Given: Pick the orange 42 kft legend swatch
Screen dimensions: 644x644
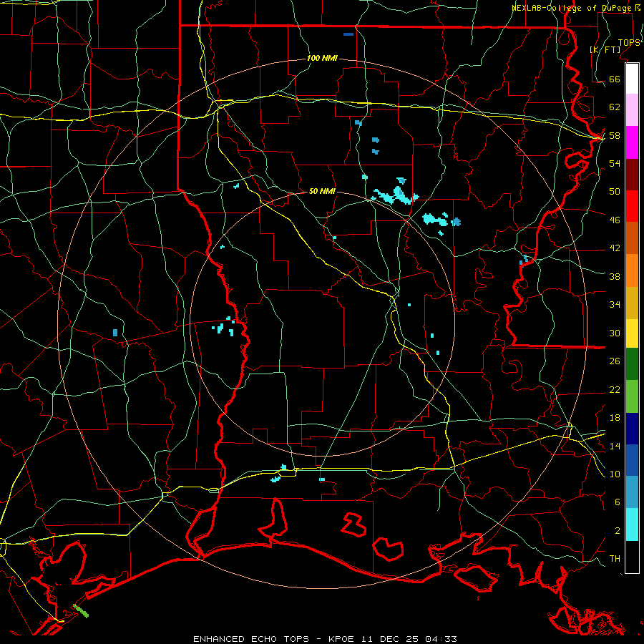Looking at the screenshot, I should click(632, 270).
